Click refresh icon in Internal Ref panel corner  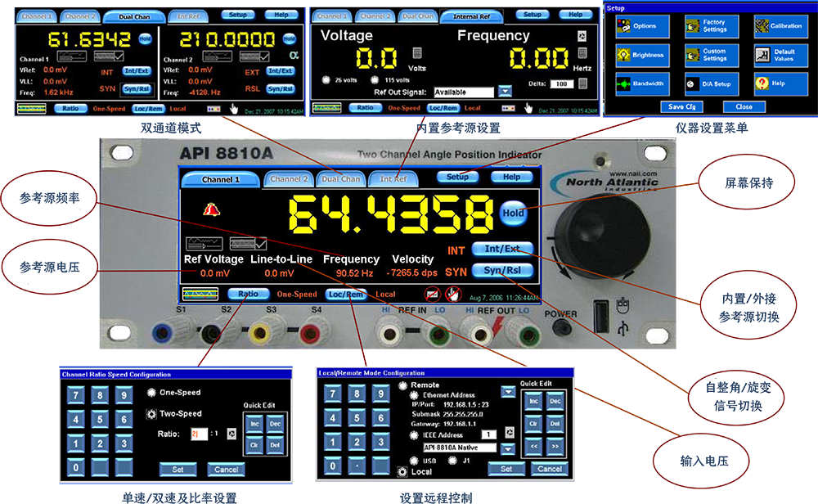(582, 36)
